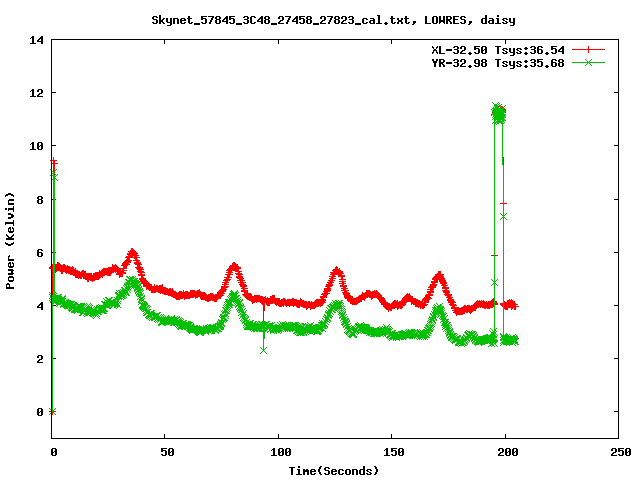Viewport: 640px width, 480px height.
Task: Click the green outlier marker near 93 seconds
Action: (263, 350)
